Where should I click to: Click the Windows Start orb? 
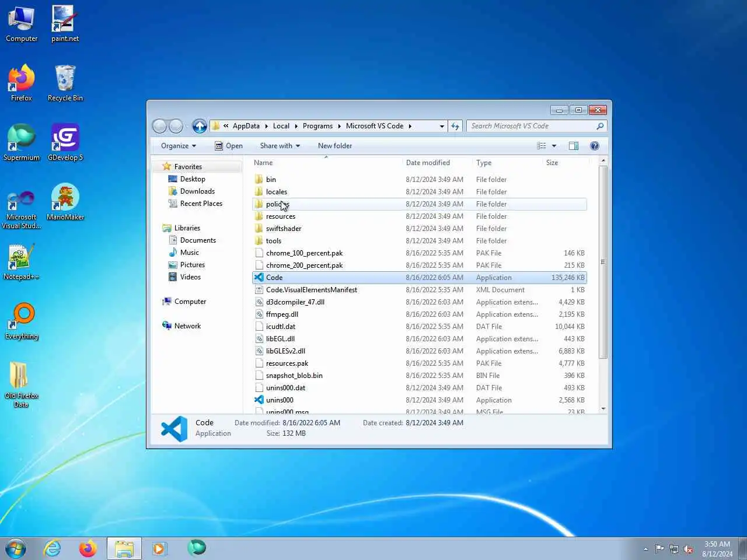(16, 548)
